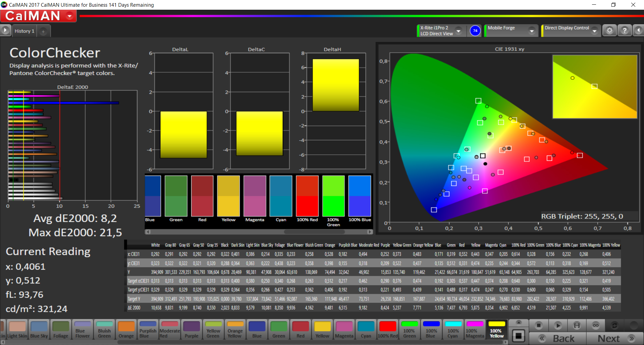Click the CIE 1931 xy chart title
The width and height of the screenshot is (644, 345).
[x=509, y=49]
